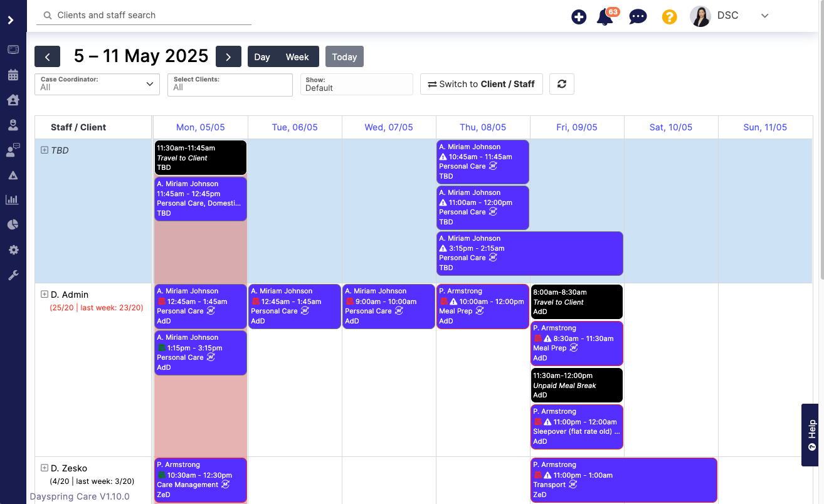Open D. Zesko 11:00pm - 1:00am Transport shift

point(624,480)
